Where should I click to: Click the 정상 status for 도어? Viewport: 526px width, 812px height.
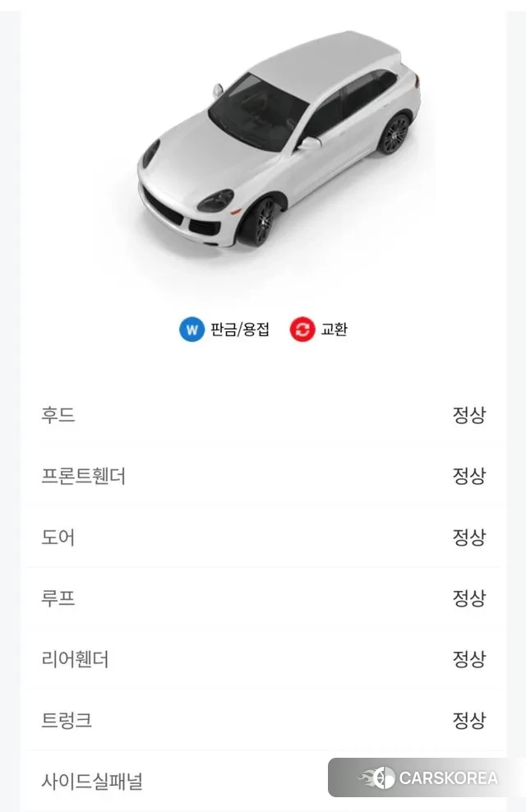[468, 537]
